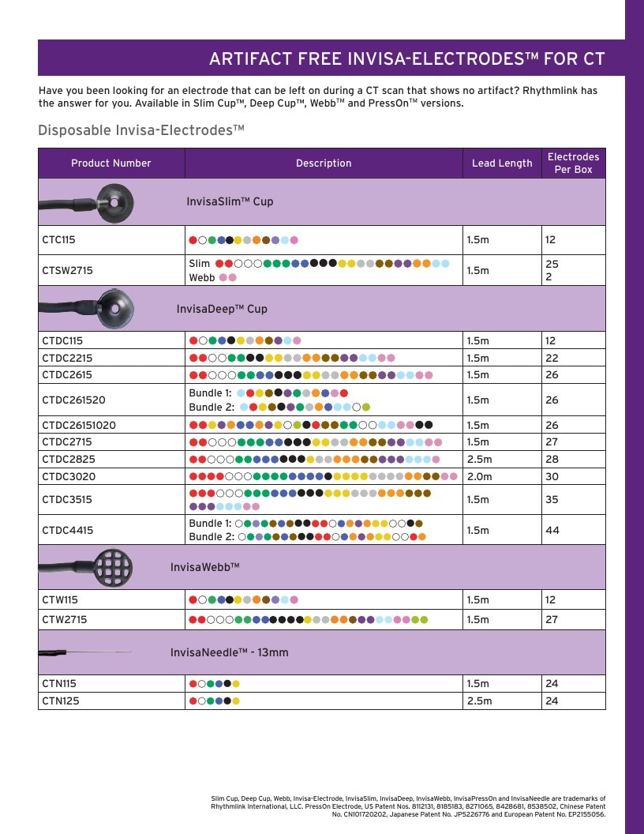Click the InvisaDeep Cup electrode image

coord(86,309)
